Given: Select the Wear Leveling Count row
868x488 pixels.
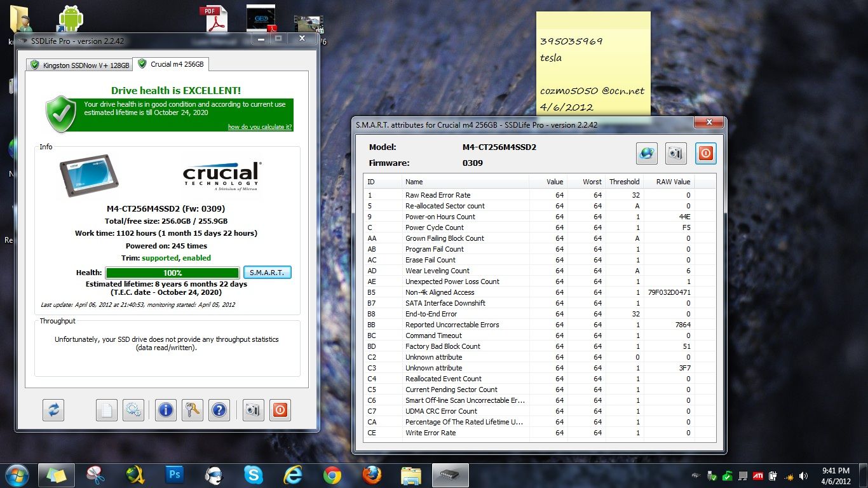Looking at the screenshot, I should [x=539, y=271].
